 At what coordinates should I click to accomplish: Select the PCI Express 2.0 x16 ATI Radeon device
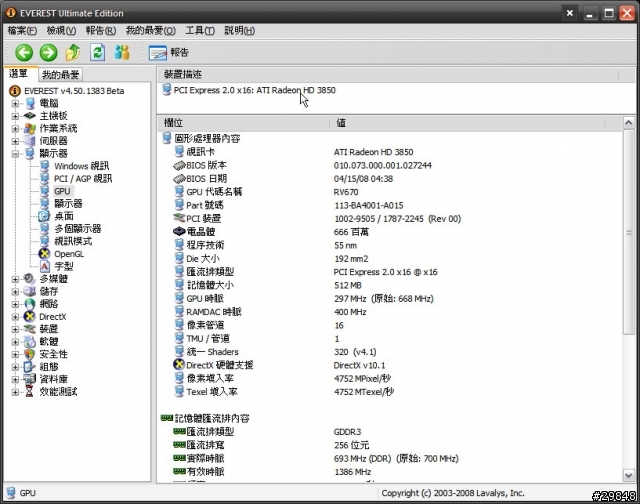point(249,90)
